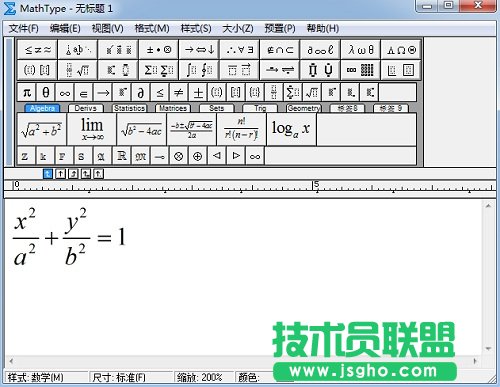
Task: Insert infinity symbol next to theta
Action: [x=65, y=92]
